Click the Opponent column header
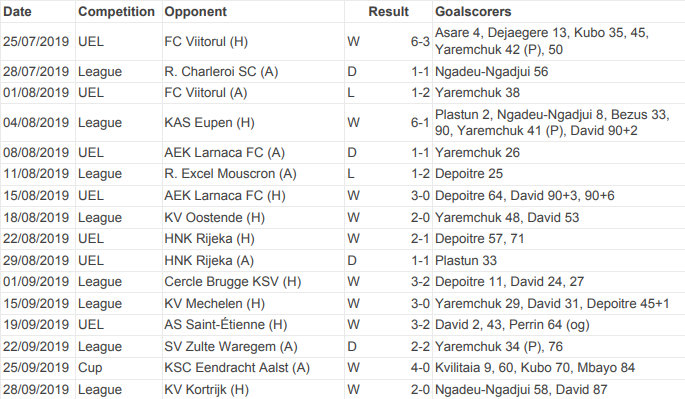The image size is (685, 399). (195, 11)
